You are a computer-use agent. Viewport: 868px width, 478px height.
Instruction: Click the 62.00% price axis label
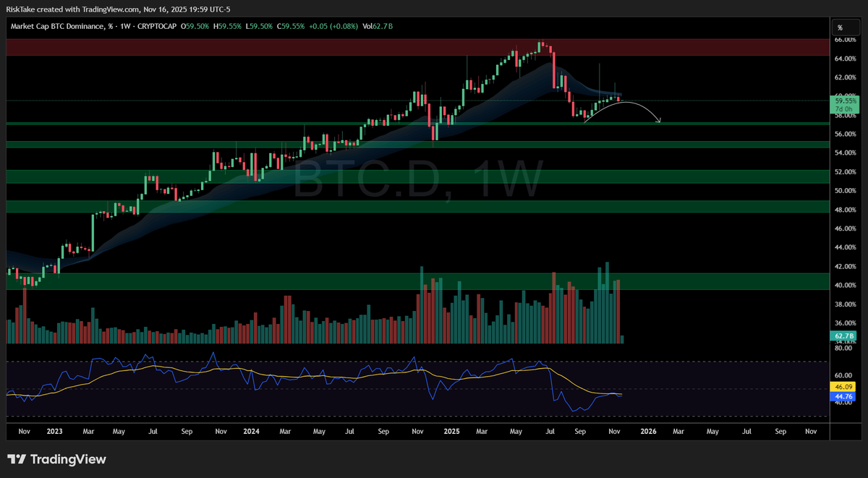(x=846, y=77)
